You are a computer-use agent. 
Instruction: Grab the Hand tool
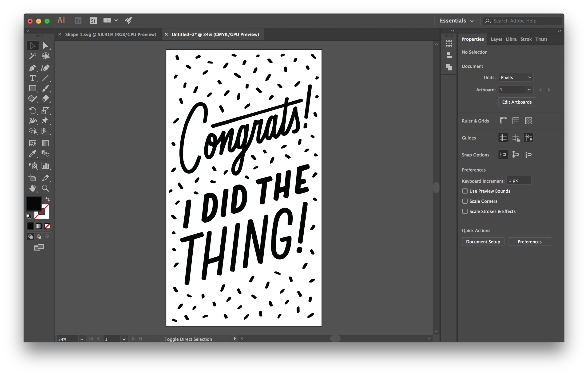[33, 188]
